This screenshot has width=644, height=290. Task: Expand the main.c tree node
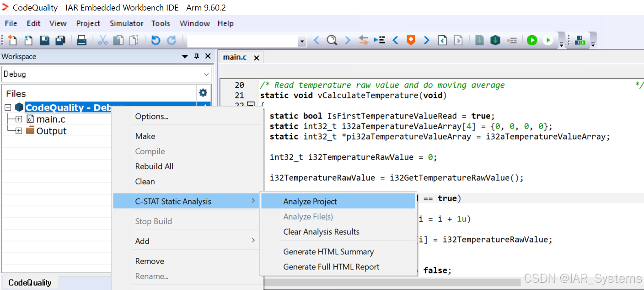pos(19,119)
